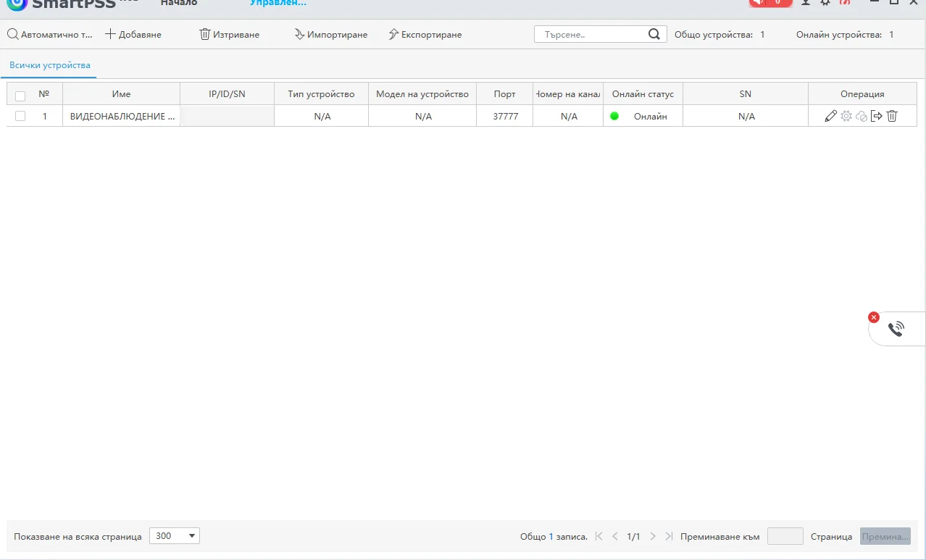This screenshot has width=926, height=560.
Task: Open the Управлен... tab
Action: pos(278,3)
